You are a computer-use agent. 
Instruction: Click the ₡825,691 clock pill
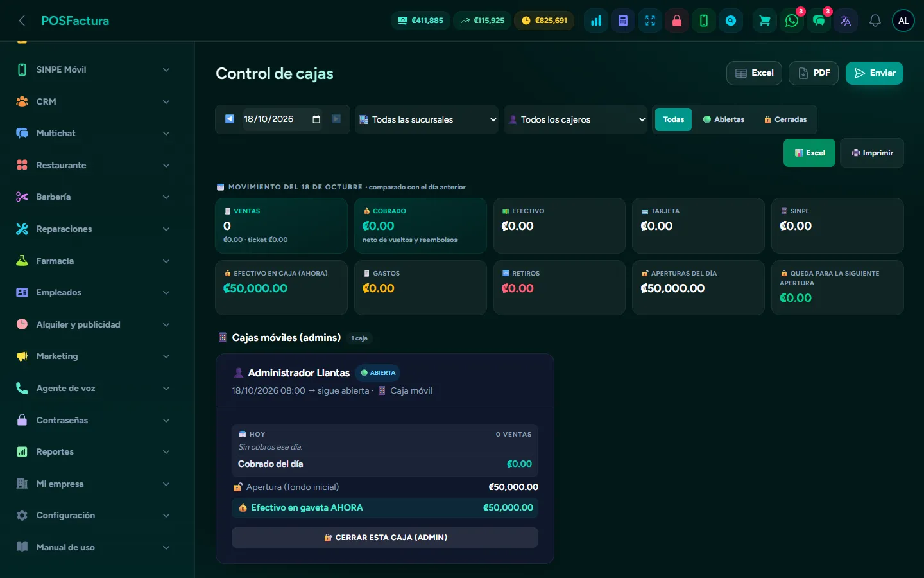pyautogui.click(x=544, y=21)
